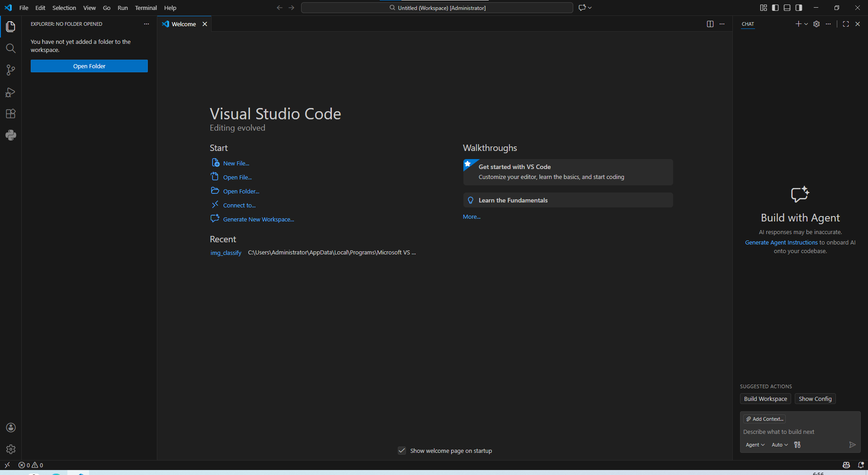Screen dimensions: 868x475
Task: Open editor More Actions ellipsis menu
Action: click(x=722, y=24)
